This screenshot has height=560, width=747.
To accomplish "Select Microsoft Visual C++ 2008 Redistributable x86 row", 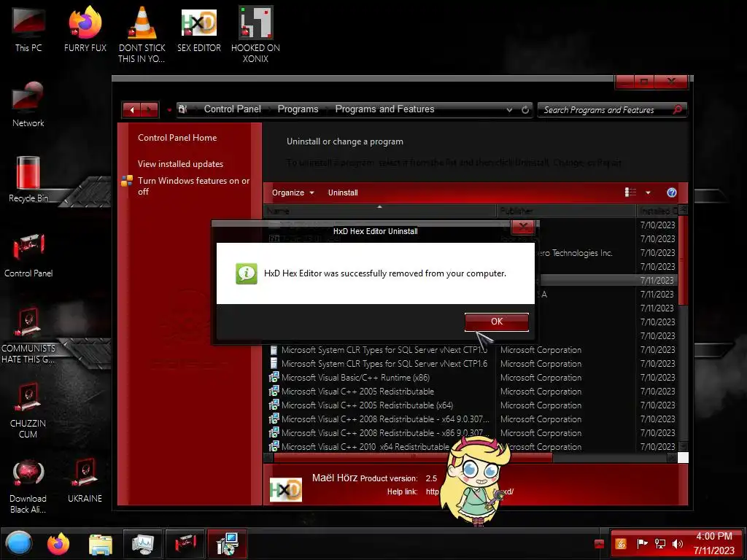I will pos(385,433).
